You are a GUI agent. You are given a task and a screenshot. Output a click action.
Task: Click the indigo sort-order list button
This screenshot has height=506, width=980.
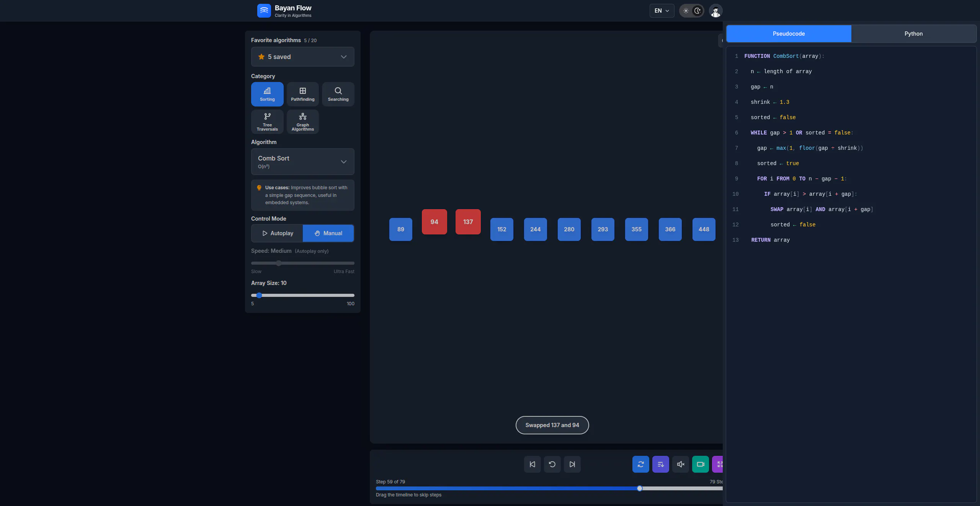(x=660, y=464)
